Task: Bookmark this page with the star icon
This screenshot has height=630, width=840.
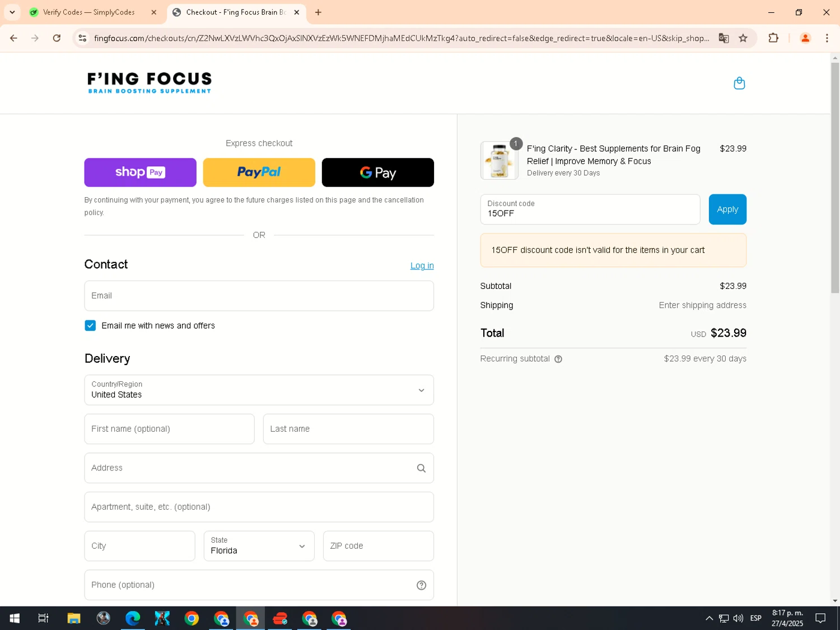Action: [743, 38]
